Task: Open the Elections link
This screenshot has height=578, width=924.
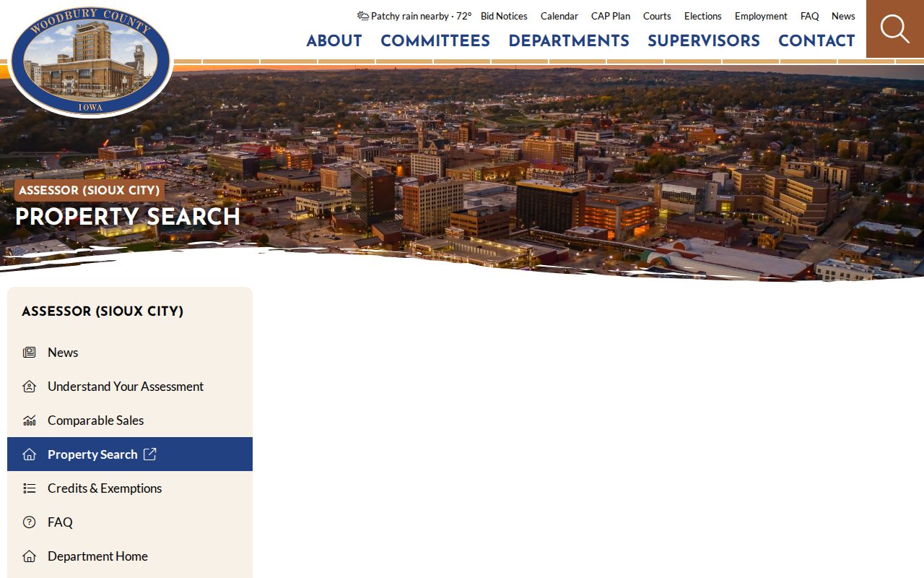Action: point(703,16)
